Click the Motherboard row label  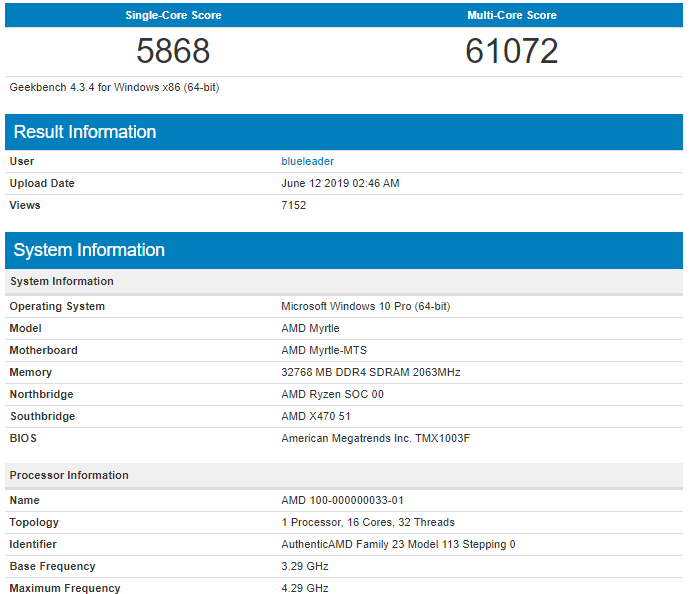[x=44, y=350]
